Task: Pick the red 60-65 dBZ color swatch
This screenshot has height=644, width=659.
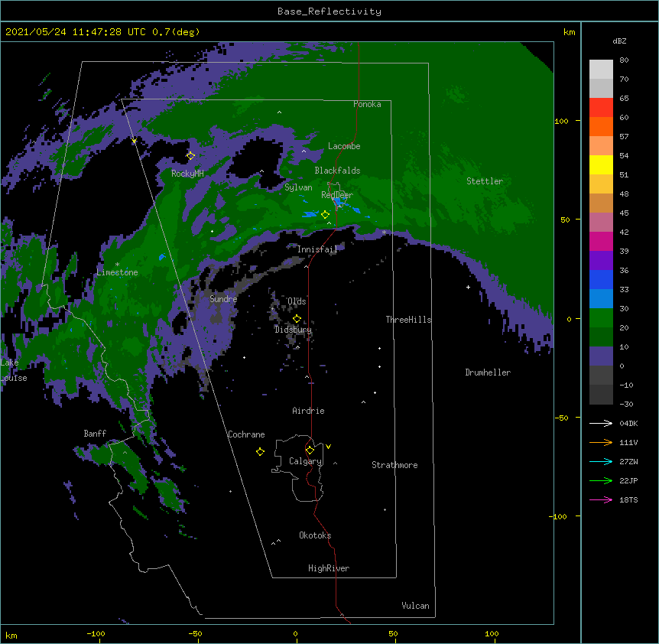Action: tap(601, 107)
